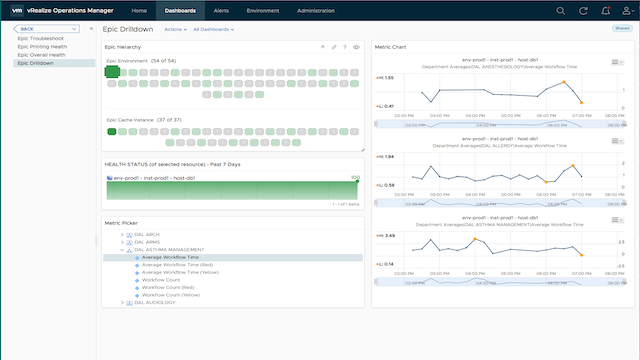This screenshot has height=360, width=640.
Task: Select Average Workflow Time (Red) metric
Action: coord(177,265)
